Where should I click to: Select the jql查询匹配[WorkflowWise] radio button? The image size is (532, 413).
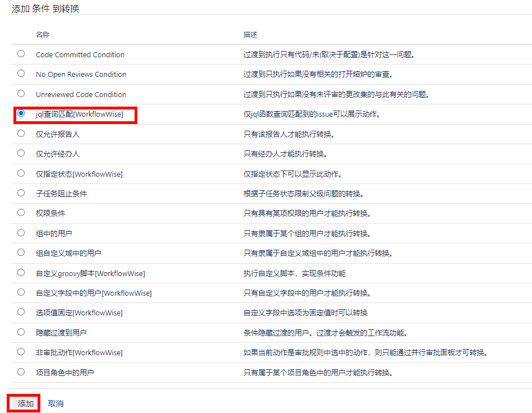[x=21, y=113]
